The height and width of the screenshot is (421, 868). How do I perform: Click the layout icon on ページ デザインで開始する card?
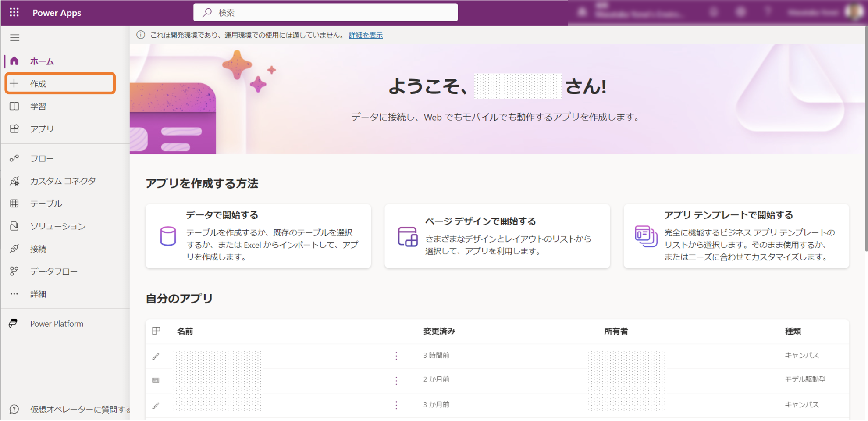[x=407, y=237]
